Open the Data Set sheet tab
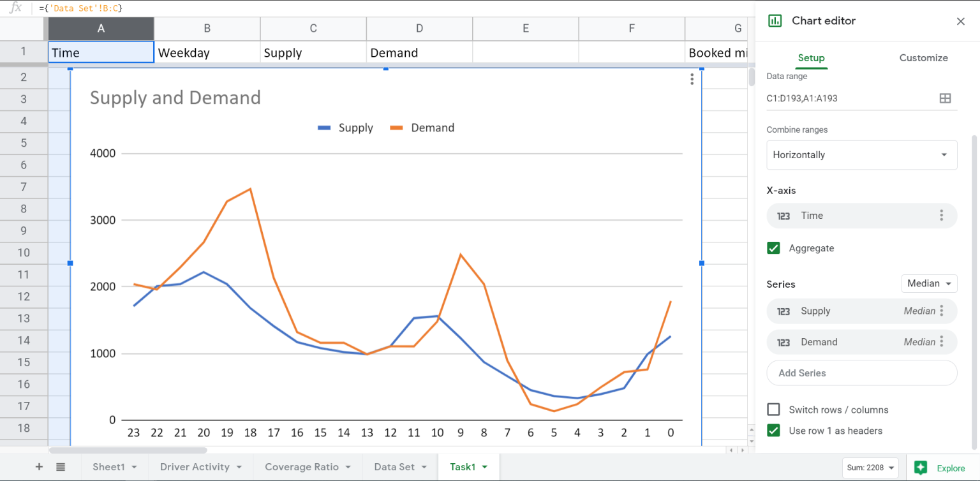Screen dimensions: 980x481 (393, 467)
